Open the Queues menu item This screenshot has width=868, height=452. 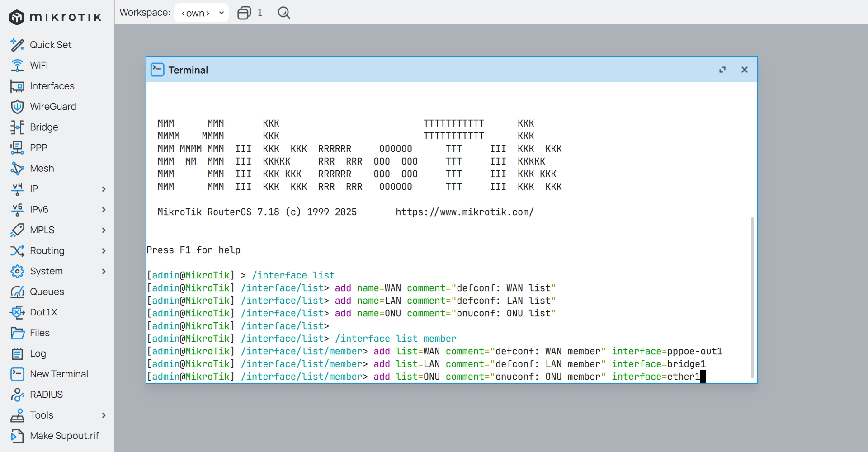tap(57, 292)
